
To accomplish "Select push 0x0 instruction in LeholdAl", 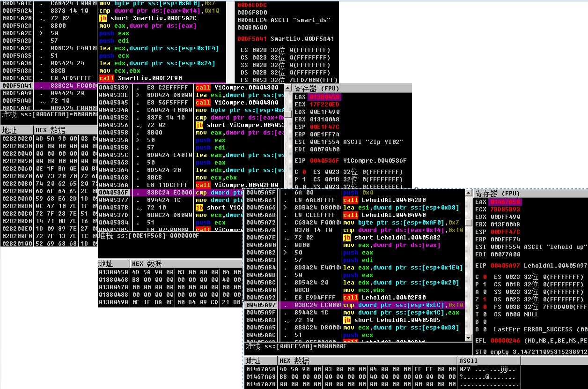I will click(357, 193).
